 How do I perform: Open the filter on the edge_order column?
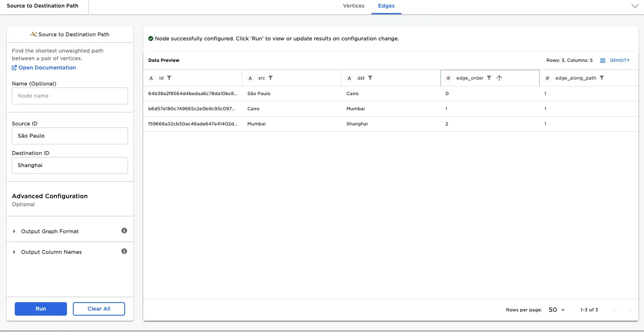coord(489,78)
